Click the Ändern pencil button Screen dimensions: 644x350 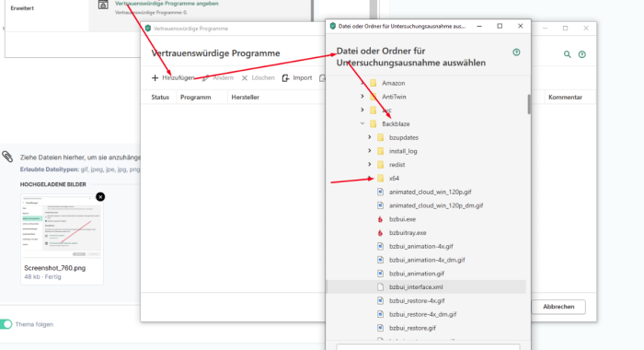coord(218,77)
